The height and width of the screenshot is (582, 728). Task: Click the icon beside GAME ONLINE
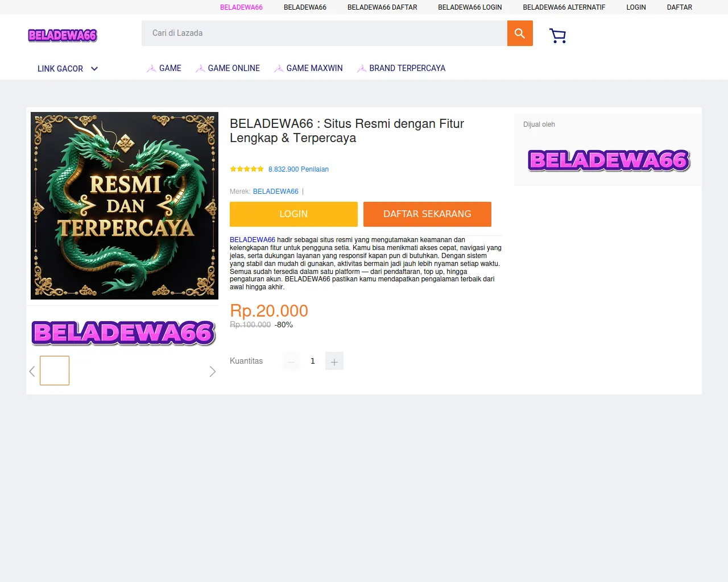[200, 68]
